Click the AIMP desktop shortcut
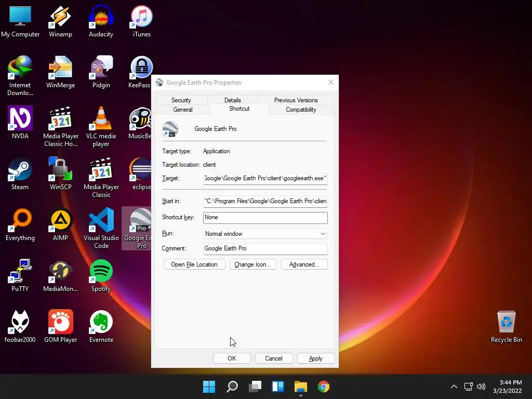The image size is (532, 399). [60, 224]
